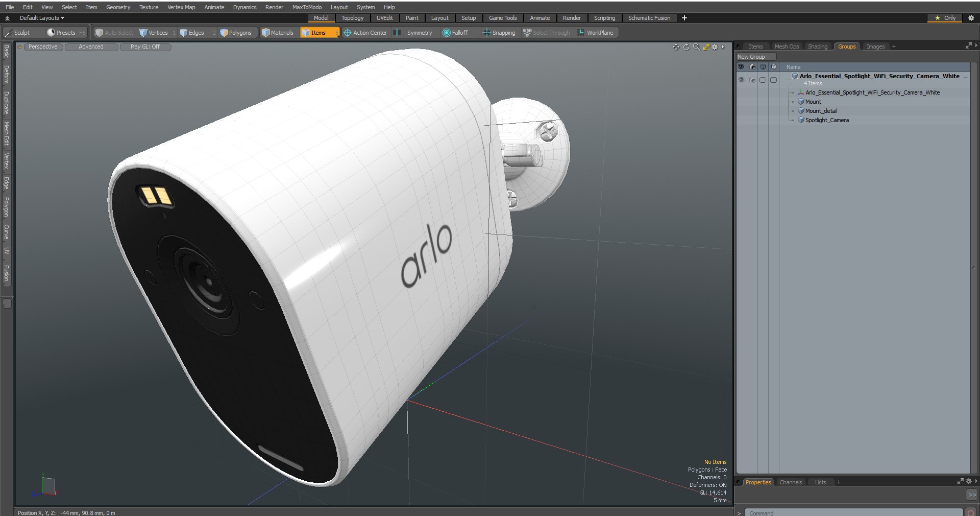The height and width of the screenshot is (516, 980).
Task: Toggle visibility eye of Arlo group
Action: click(x=741, y=80)
